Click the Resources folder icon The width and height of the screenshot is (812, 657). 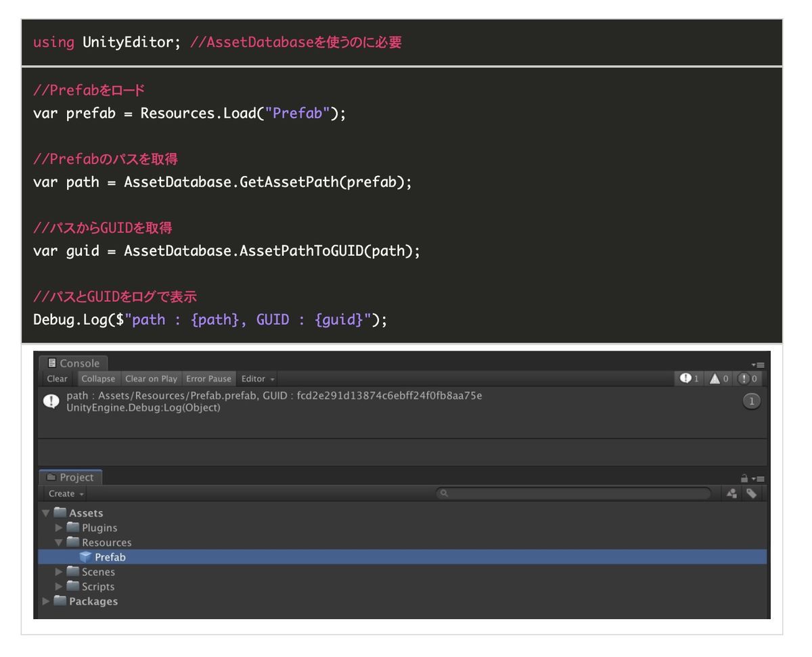72,543
